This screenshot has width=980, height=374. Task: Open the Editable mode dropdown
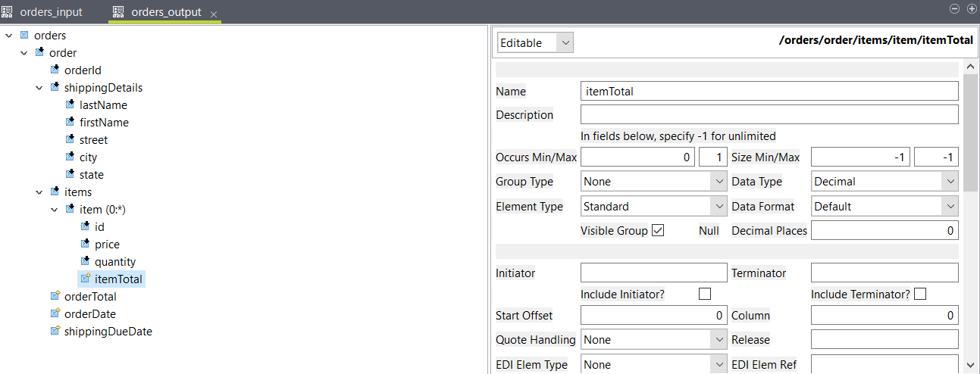click(535, 43)
